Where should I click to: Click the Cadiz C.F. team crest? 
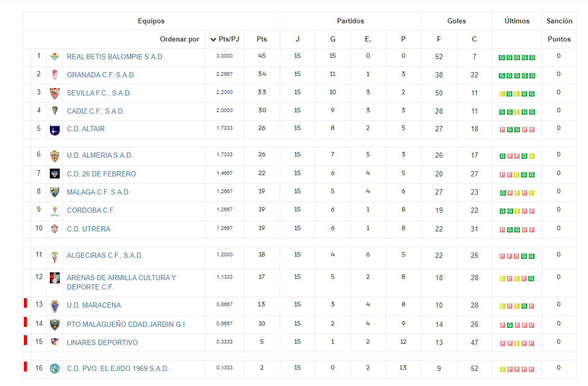[x=54, y=111]
